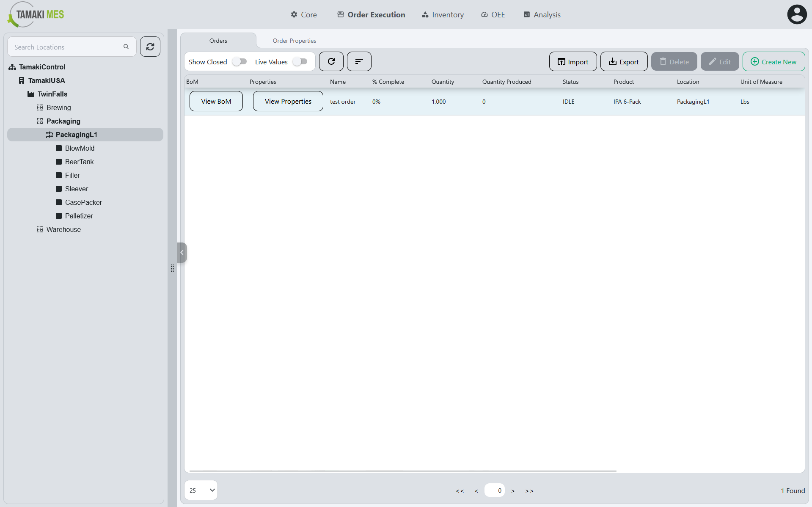Click Create New order button
The width and height of the screenshot is (812, 507).
773,62
